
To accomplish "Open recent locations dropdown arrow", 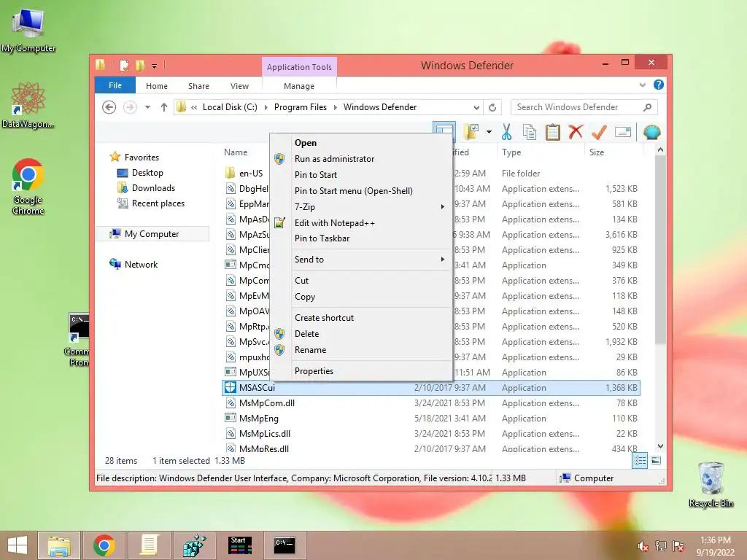I will click(x=147, y=107).
